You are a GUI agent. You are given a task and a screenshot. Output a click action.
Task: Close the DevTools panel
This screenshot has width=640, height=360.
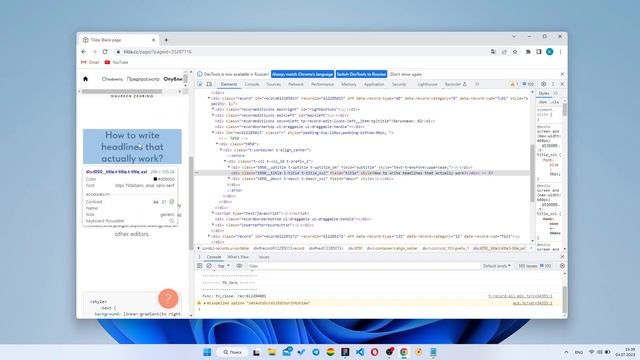point(562,84)
